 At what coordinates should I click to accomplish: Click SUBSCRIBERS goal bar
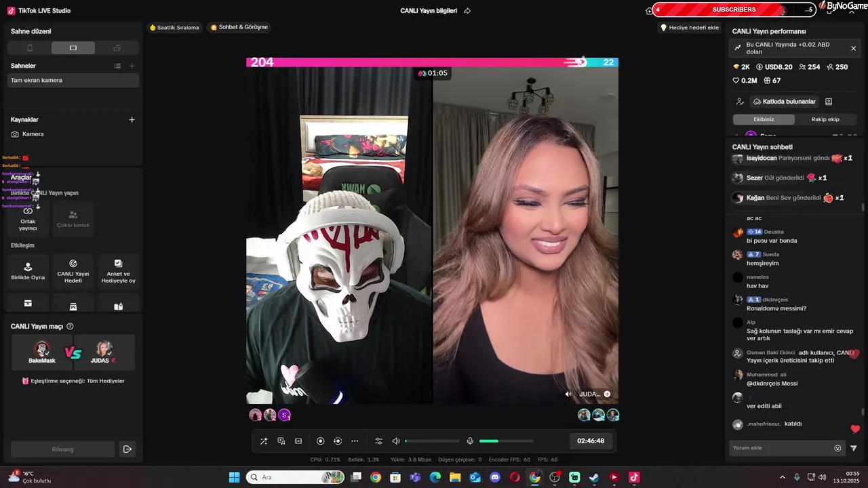[x=734, y=9]
